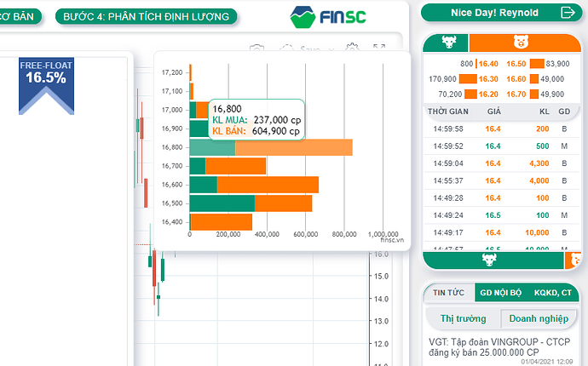This screenshot has height=366, width=588.
Task: Switch to the TIN TỨC tab
Action: coord(448,293)
